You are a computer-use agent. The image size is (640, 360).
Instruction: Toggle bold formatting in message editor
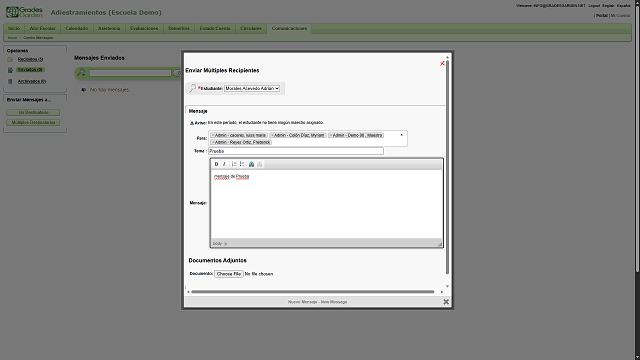click(216, 164)
